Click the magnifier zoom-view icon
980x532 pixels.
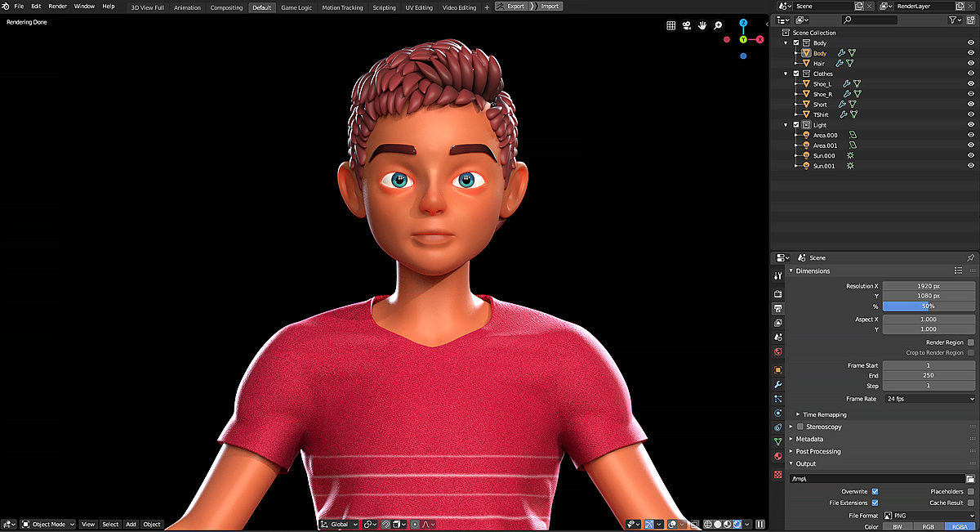[718, 25]
